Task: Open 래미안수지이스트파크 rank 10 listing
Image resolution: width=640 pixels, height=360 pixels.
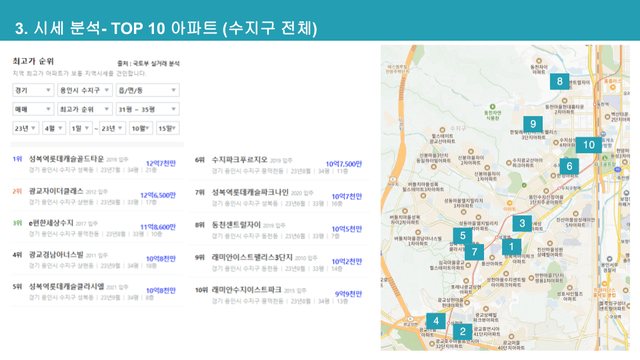Action: tap(247, 290)
